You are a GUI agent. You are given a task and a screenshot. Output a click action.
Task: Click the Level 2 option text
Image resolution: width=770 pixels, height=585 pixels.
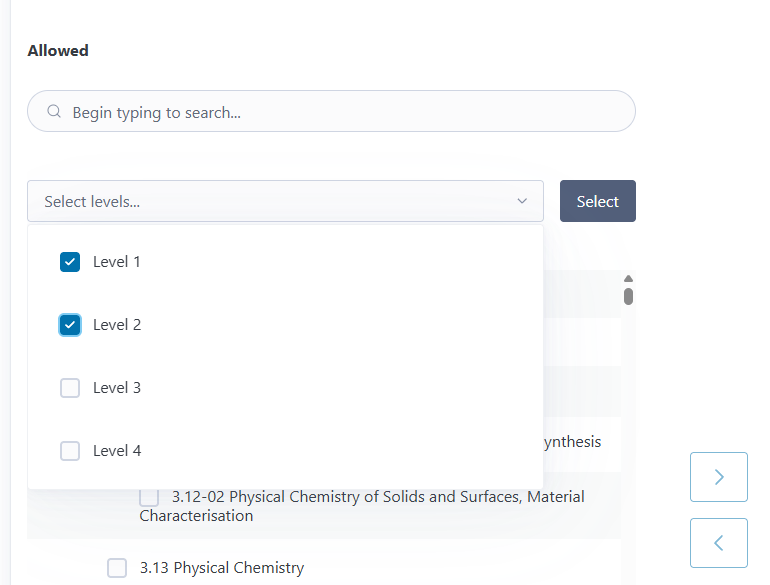point(117,325)
